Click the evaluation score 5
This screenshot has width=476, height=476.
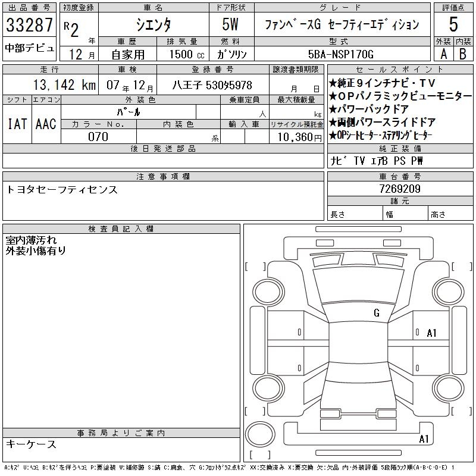[453, 24]
